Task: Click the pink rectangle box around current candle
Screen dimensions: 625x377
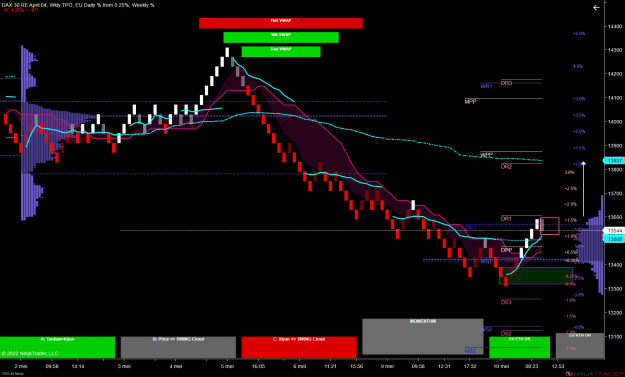Action: click(x=550, y=226)
